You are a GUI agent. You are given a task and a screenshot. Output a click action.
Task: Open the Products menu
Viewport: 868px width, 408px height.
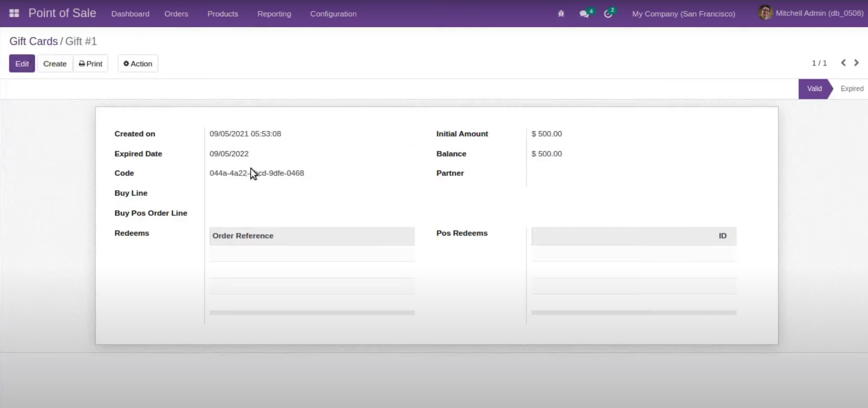point(223,14)
